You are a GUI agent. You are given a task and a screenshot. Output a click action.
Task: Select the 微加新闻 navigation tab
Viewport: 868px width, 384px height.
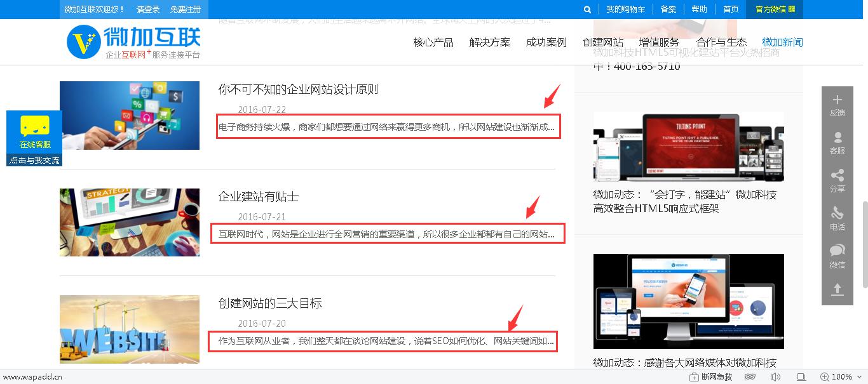point(782,43)
